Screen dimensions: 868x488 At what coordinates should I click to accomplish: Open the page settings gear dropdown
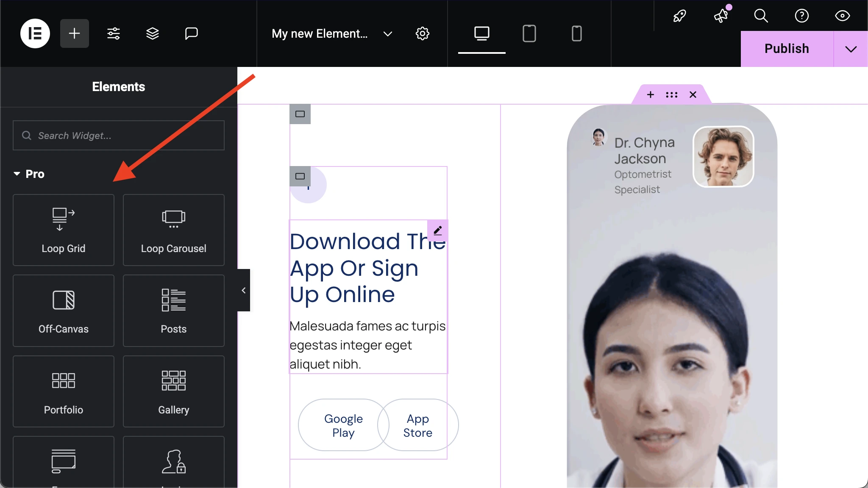pyautogui.click(x=423, y=33)
